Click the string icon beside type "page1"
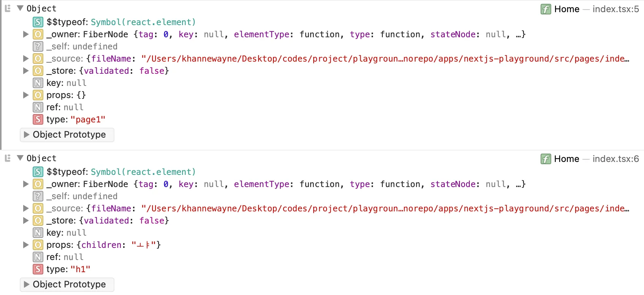Image resolution: width=644 pixels, height=295 pixels. click(38, 119)
